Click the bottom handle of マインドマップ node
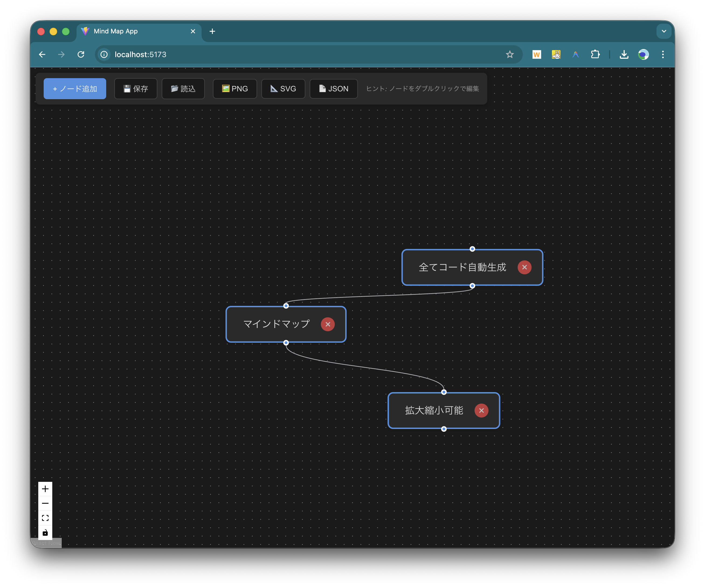Viewport: 705px width, 588px height. point(286,343)
